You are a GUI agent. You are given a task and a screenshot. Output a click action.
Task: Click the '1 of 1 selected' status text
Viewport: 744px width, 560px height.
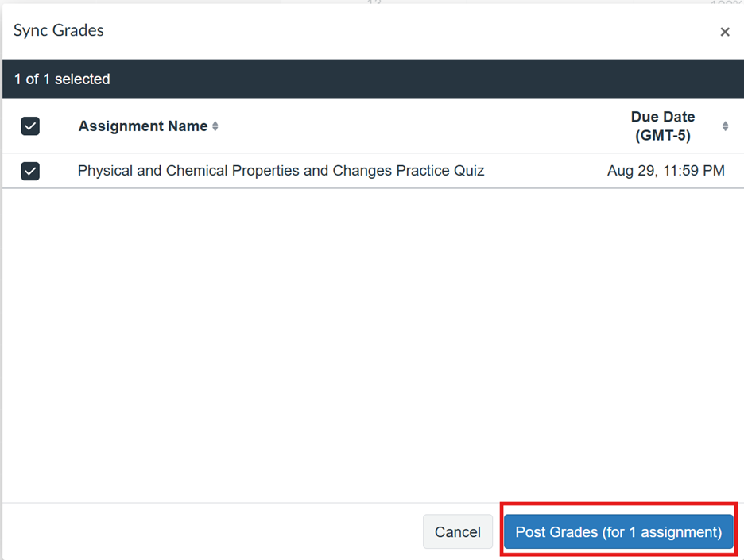point(62,79)
